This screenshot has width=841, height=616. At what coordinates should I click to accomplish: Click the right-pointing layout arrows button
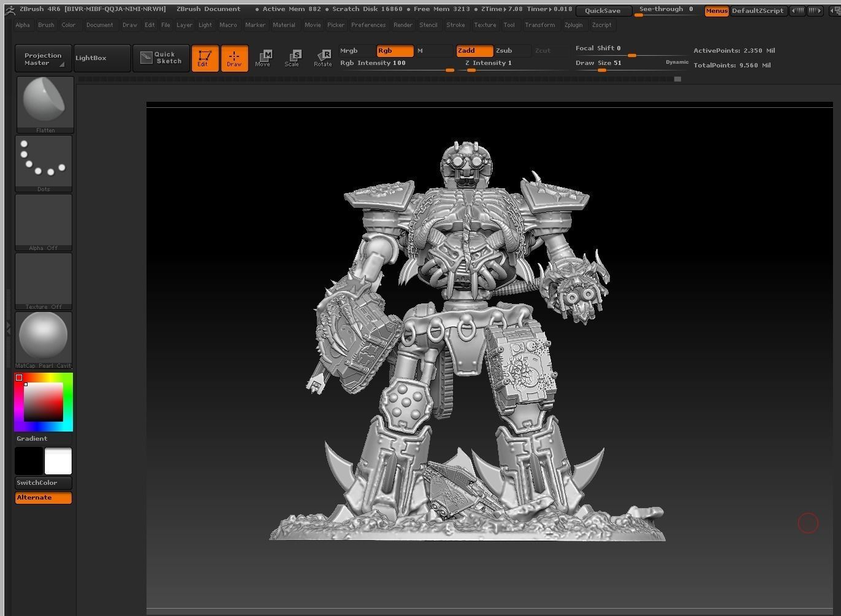(815, 10)
